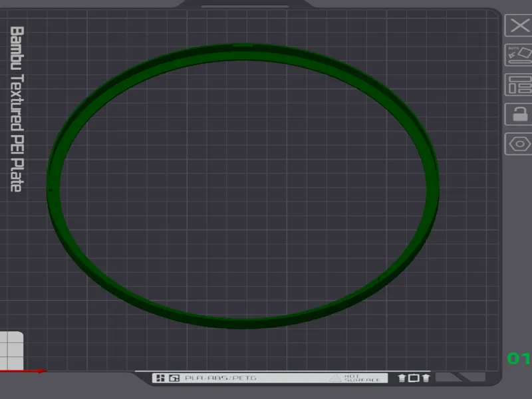Click the plate number 01 label
The image size is (532, 399).
519,358
